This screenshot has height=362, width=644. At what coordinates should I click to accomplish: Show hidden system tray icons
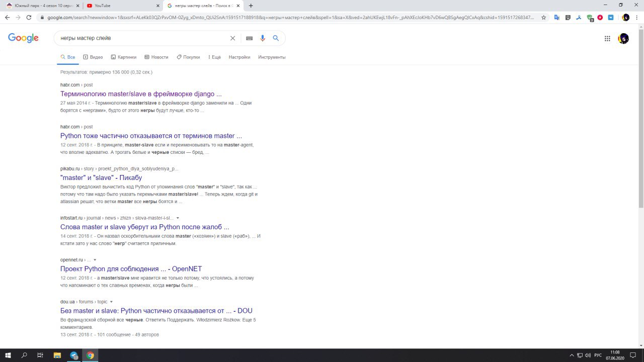(572, 355)
